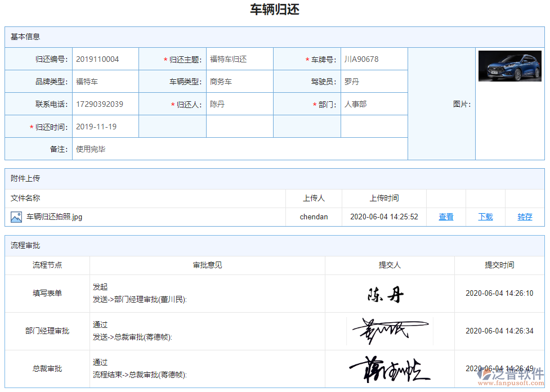Screen dimensions: 550x392
Task: Click the 陈丹 handwritten signature image
Action: [x=386, y=294]
